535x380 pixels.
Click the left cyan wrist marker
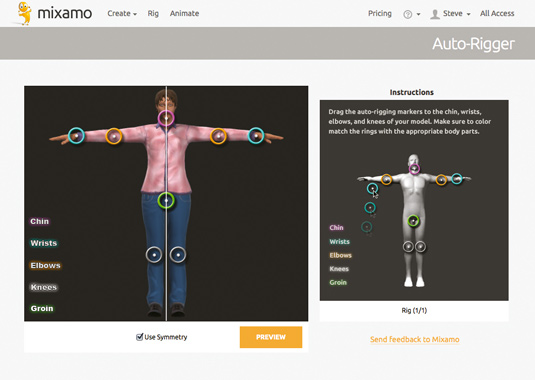[76, 136]
